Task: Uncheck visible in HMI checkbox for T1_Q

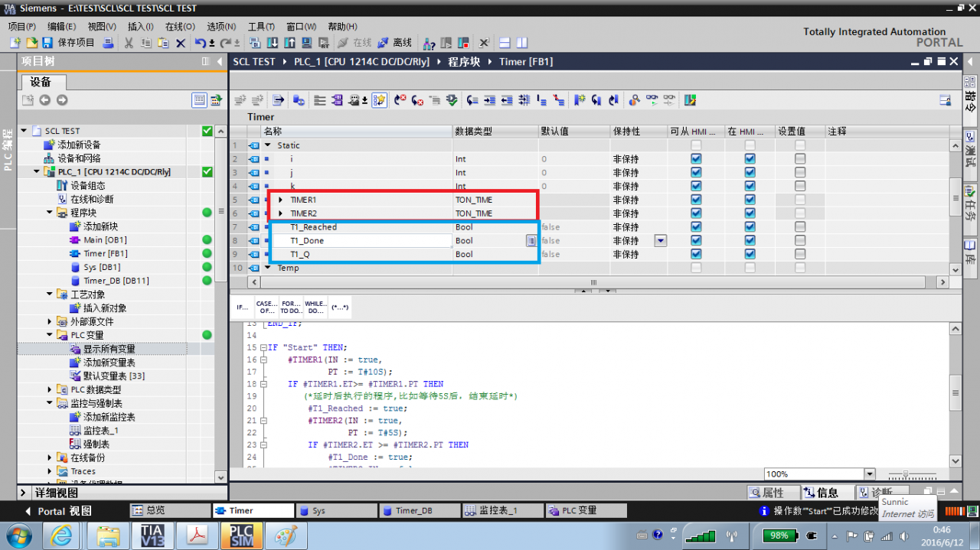Action: pos(750,255)
